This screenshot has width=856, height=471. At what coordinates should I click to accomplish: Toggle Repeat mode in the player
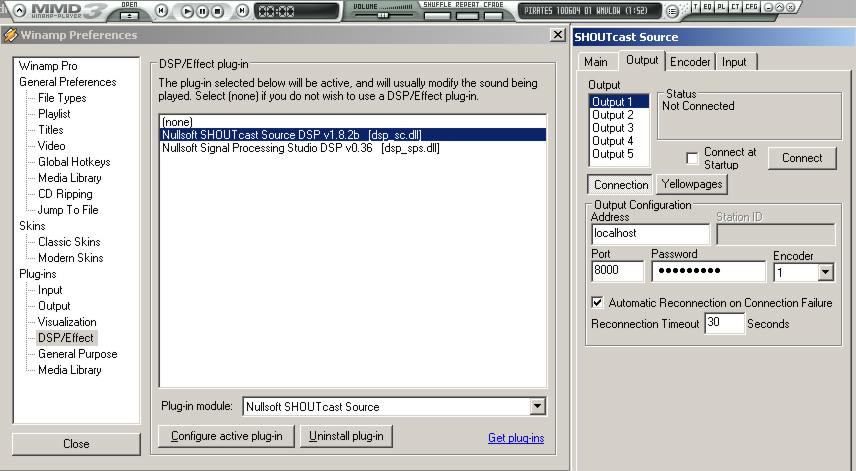[x=467, y=15]
